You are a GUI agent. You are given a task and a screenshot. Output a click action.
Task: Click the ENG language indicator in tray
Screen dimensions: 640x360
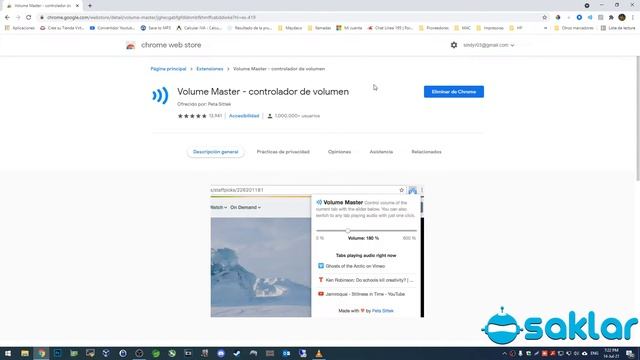coord(595,353)
